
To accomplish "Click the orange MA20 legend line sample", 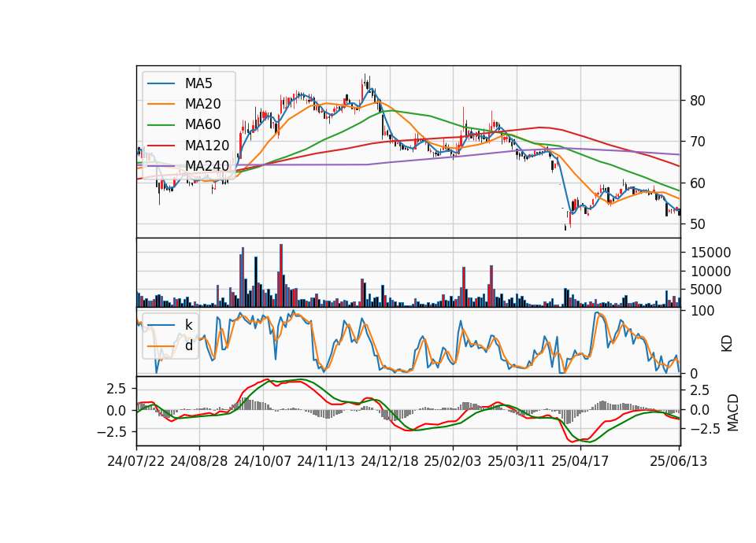I will 161,104.
